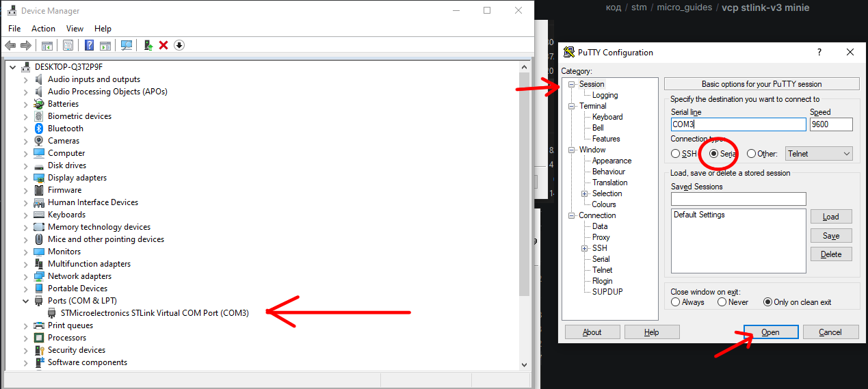Open Properties from Device Manager toolbar

tap(68, 45)
